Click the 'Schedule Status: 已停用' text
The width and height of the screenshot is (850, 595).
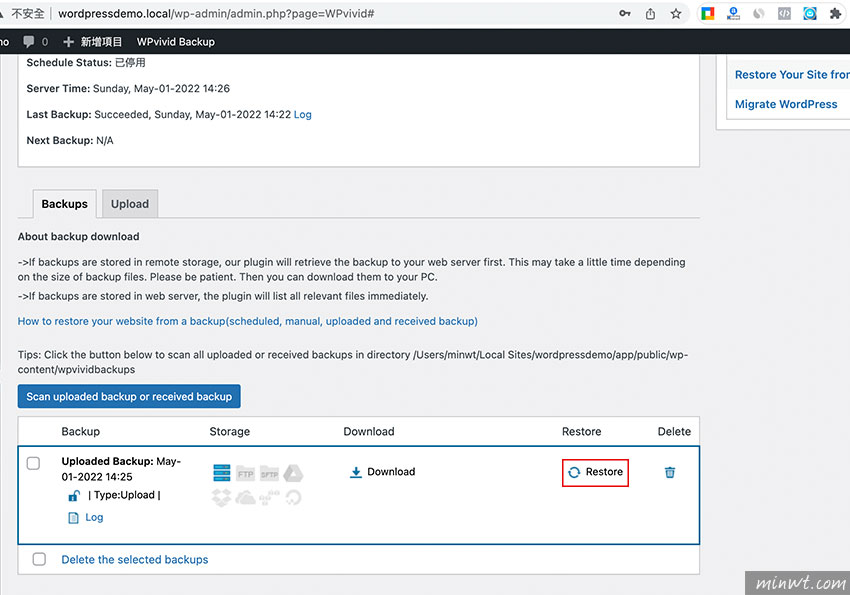point(86,63)
